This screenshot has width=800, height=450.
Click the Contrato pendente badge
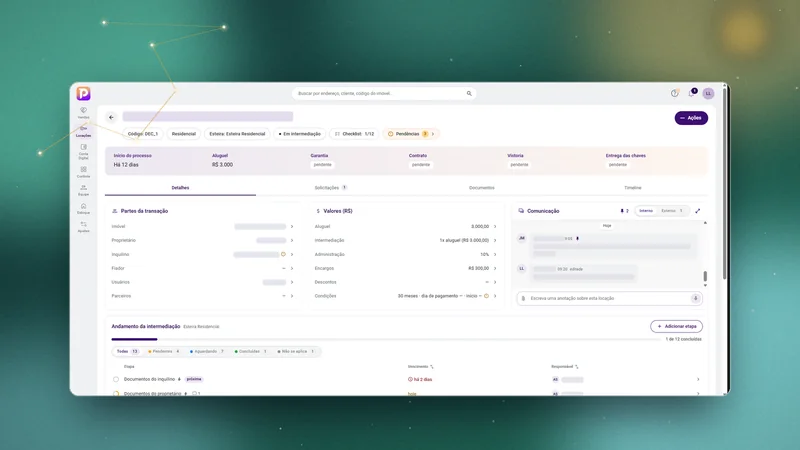click(421, 165)
